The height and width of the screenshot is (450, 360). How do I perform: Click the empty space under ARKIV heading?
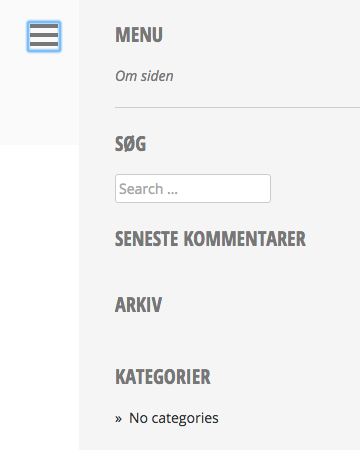[210, 338]
